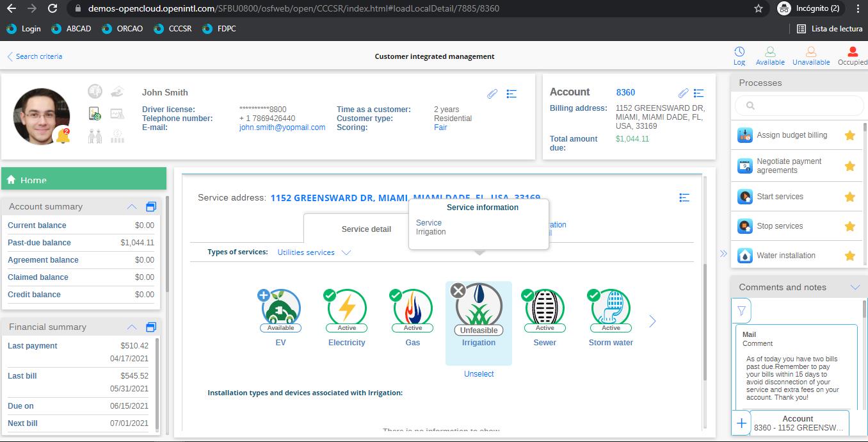Open the Utilities services dropdown

pyautogui.click(x=314, y=252)
